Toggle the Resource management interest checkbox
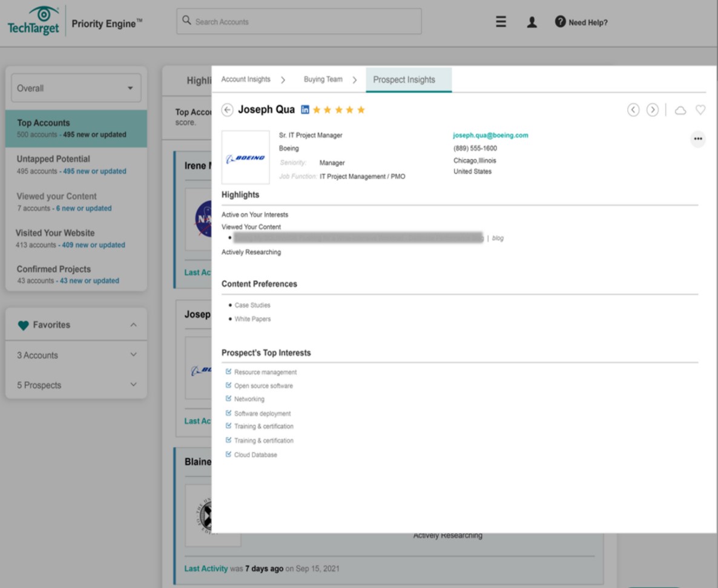The height and width of the screenshot is (588, 718). click(228, 371)
